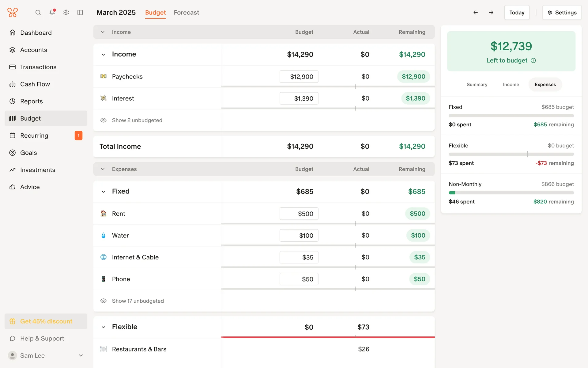This screenshot has height=368, width=588.
Task: Open the Sam Lee account dropdown
Action: pos(81,355)
